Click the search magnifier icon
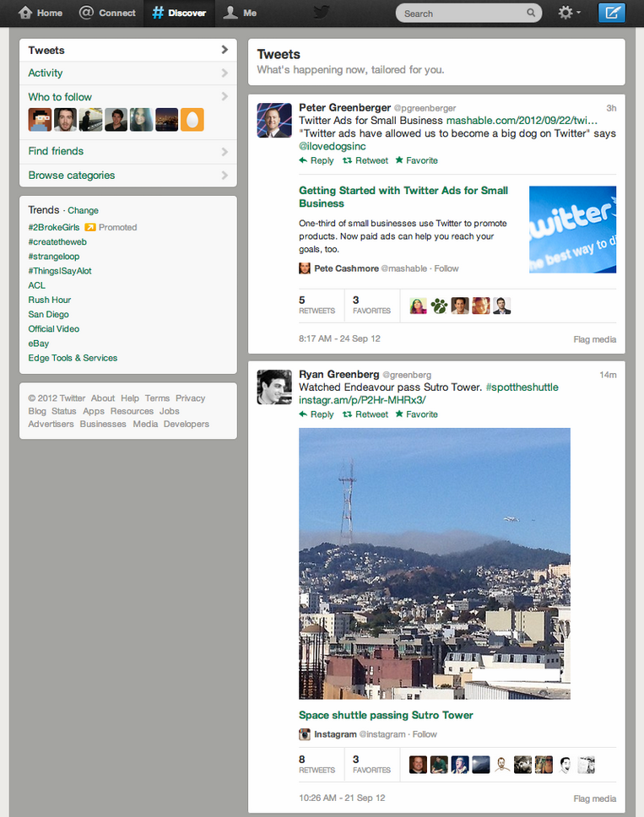The image size is (644, 817). pos(531,13)
